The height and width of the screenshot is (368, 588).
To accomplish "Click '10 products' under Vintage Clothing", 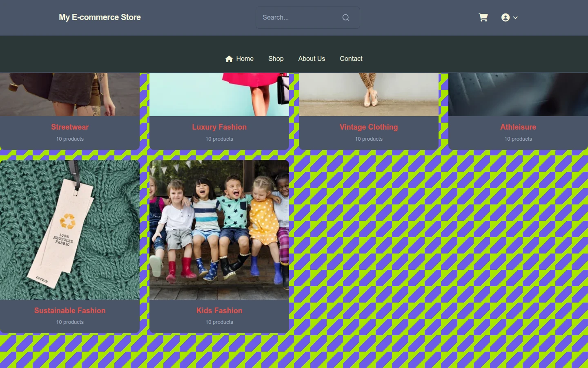I will pos(369,139).
